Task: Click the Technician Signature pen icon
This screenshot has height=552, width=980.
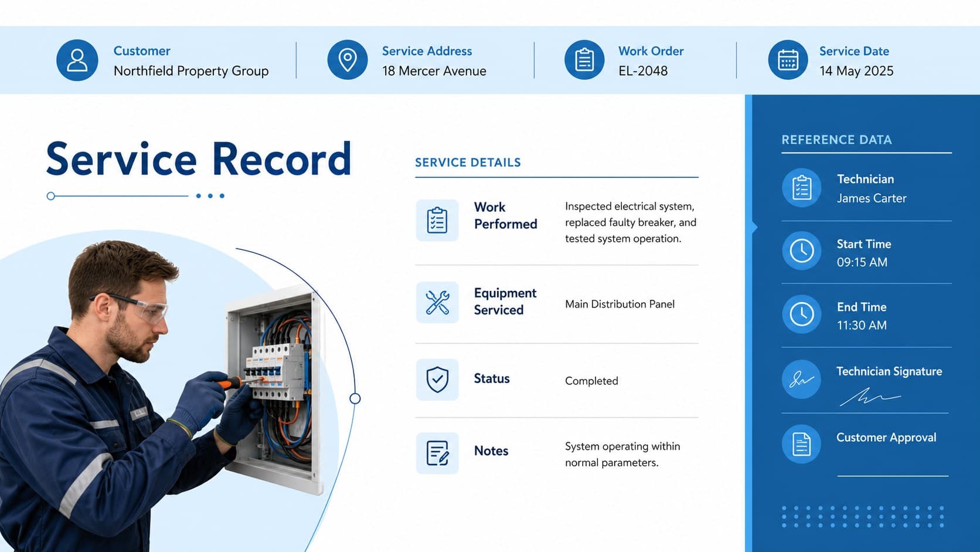Action: [x=802, y=380]
